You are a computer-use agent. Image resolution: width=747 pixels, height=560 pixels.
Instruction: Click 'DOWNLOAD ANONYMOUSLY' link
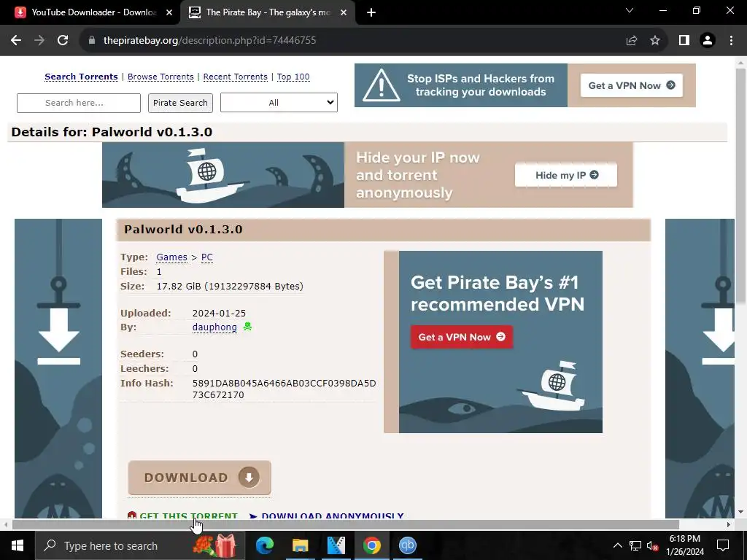332,516
